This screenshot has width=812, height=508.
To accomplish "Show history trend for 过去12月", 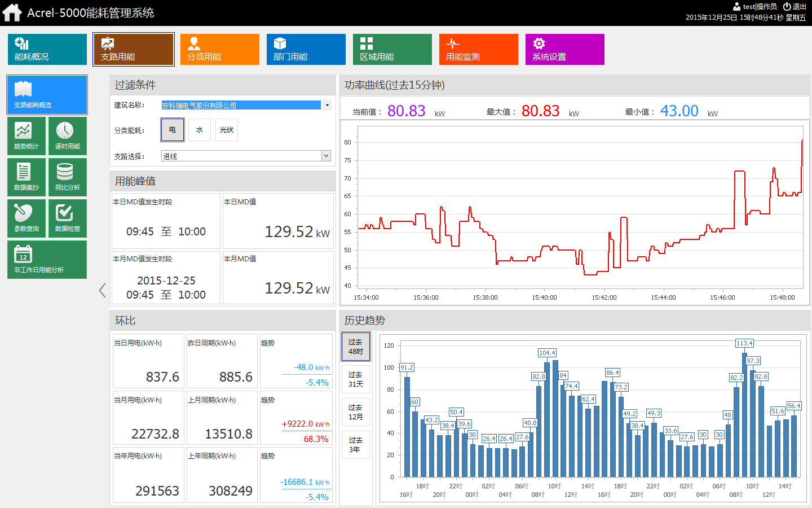I will pos(356,412).
